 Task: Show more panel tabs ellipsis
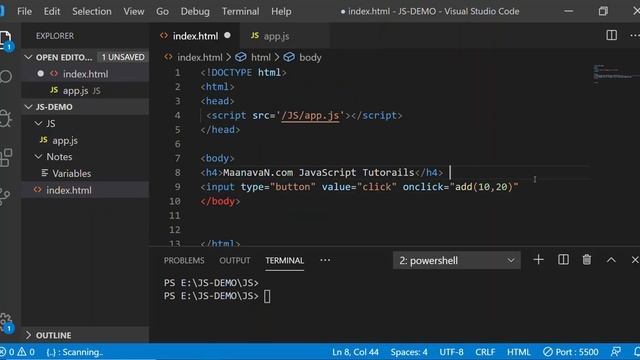point(325,260)
